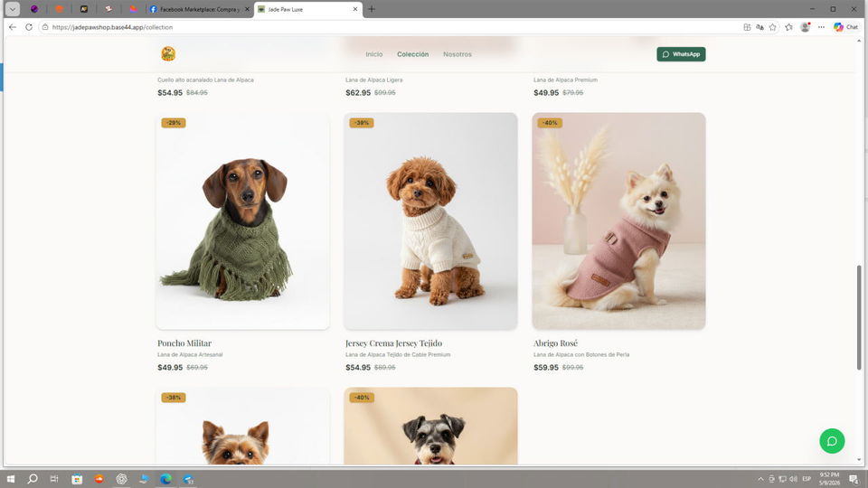Open taskbar Search magnifier
868x488 pixels.
[x=33, y=479]
